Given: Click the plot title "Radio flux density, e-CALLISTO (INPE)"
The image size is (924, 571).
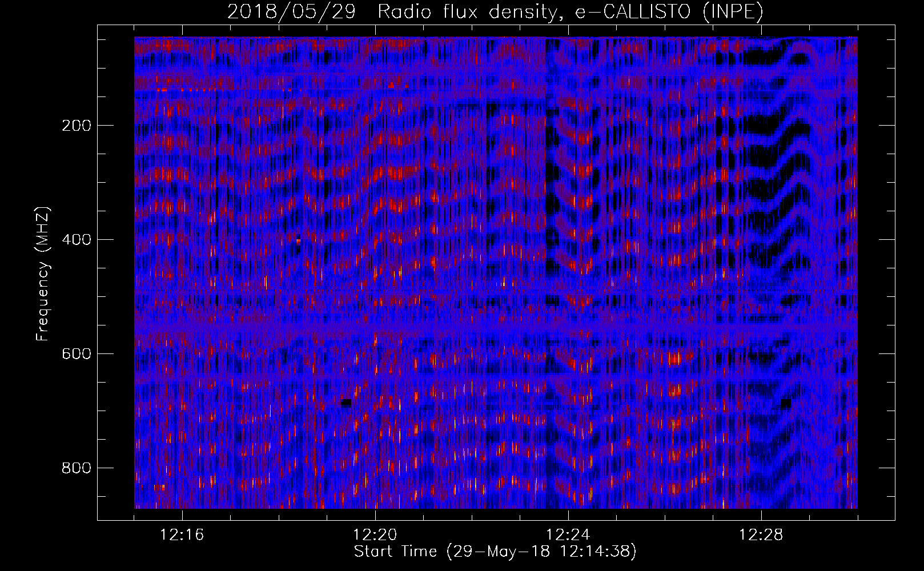Looking at the screenshot, I should tap(571, 11).
